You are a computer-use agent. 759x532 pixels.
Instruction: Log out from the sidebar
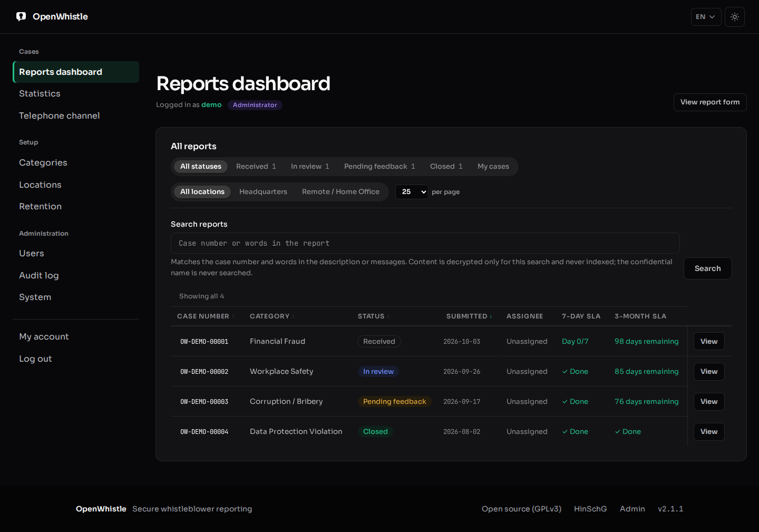click(x=76, y=359)
